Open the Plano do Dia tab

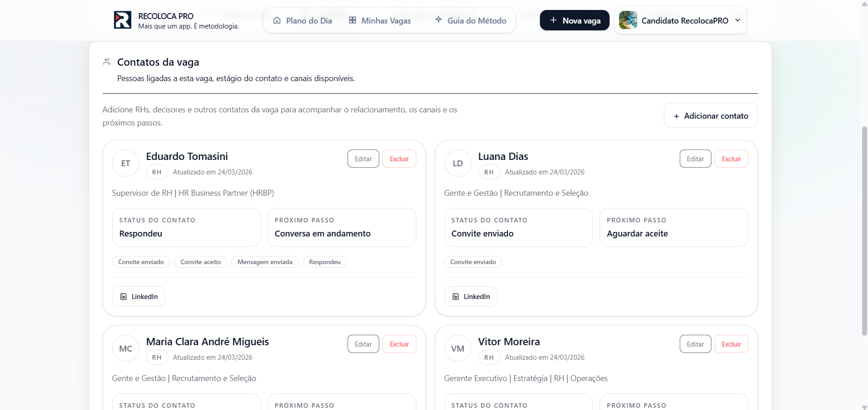tap(302, 20)
